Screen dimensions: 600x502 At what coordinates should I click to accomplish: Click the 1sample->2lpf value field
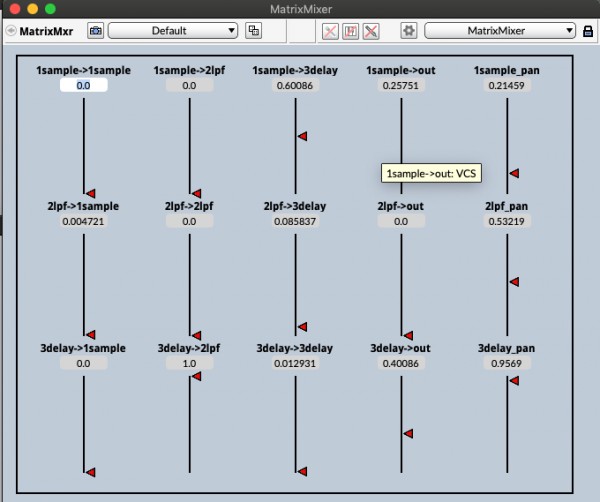pyautogui.click(x=189, y=85)
